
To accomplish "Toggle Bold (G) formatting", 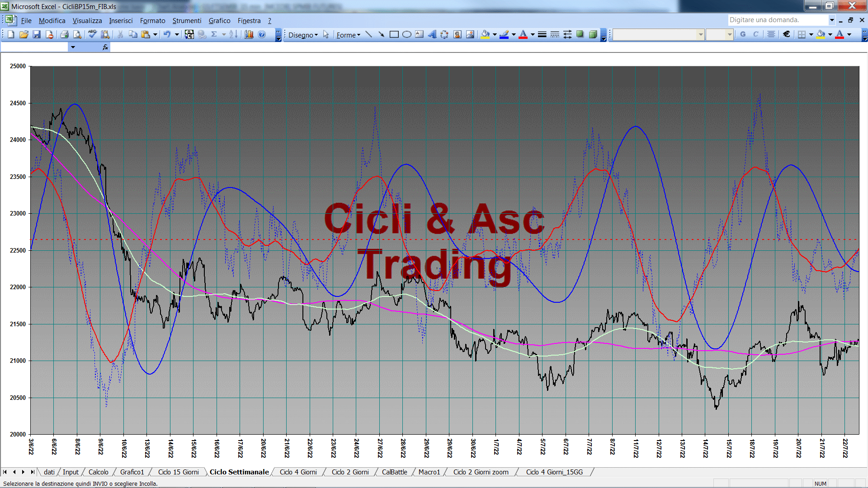I will [x=743, y=34].
